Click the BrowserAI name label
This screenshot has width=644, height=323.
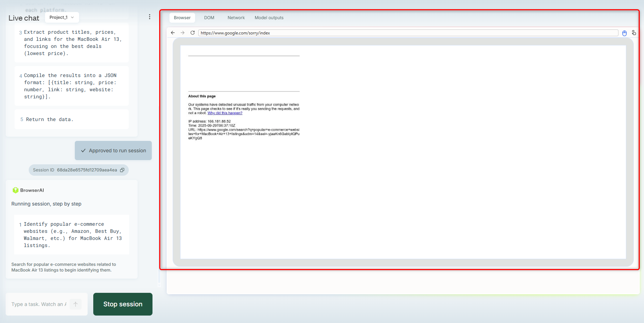click(32, 190)
